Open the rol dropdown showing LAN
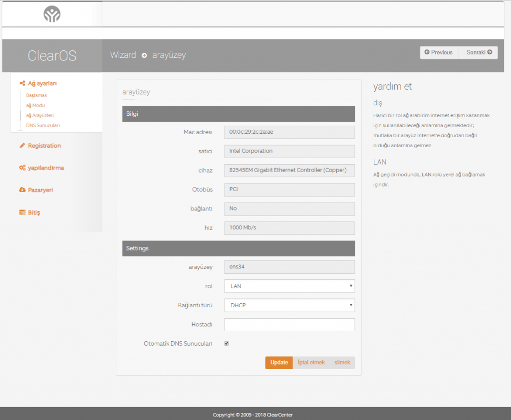 [289, 286]
